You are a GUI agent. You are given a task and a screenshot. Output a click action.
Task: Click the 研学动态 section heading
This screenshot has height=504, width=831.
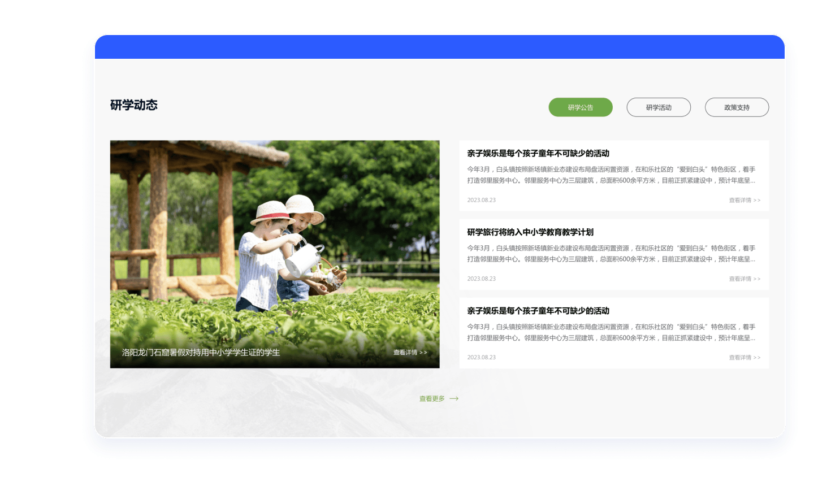pyautogui.click(x=134, y=105)
